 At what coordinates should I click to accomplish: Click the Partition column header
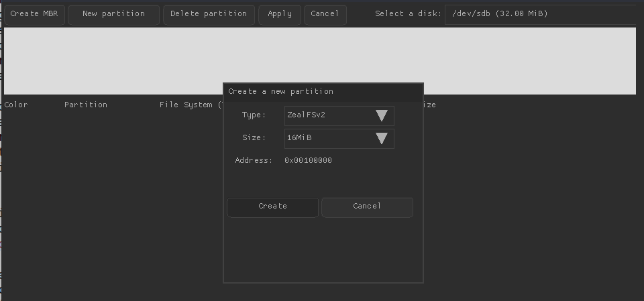pyautogui.click(x=86, y=105)
